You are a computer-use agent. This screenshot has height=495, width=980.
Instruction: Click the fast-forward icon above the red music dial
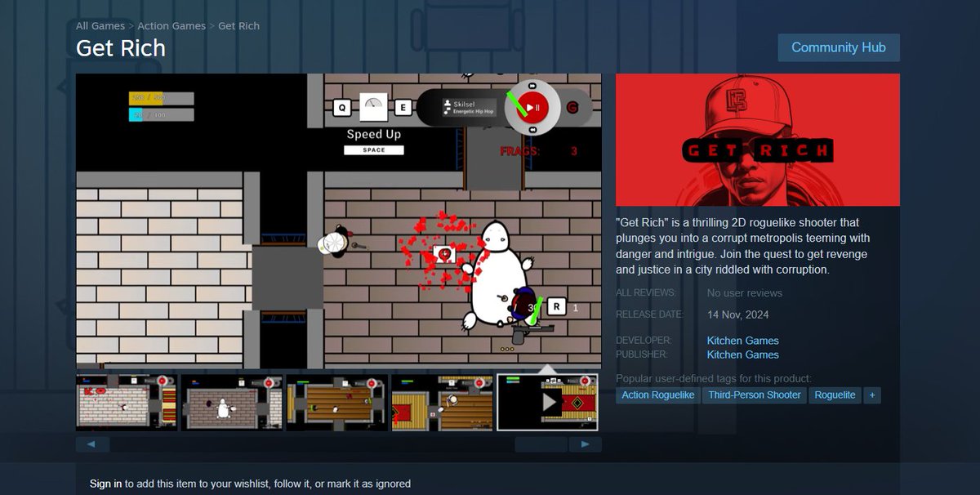[532, 85]
